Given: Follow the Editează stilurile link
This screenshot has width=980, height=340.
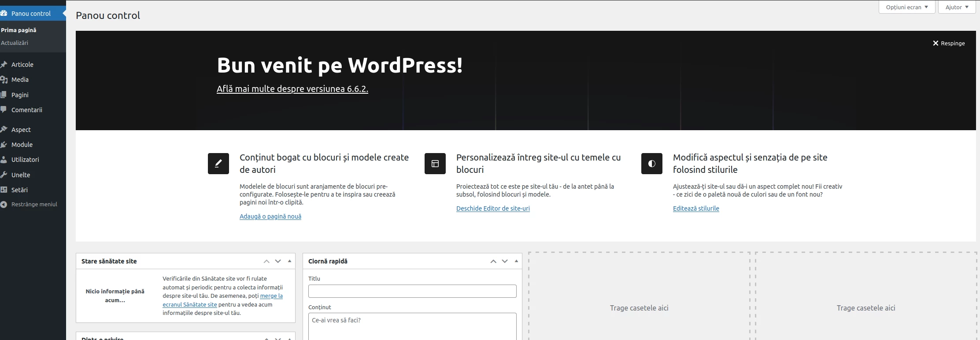Looking at the screenshot, I should click(695, 208).
